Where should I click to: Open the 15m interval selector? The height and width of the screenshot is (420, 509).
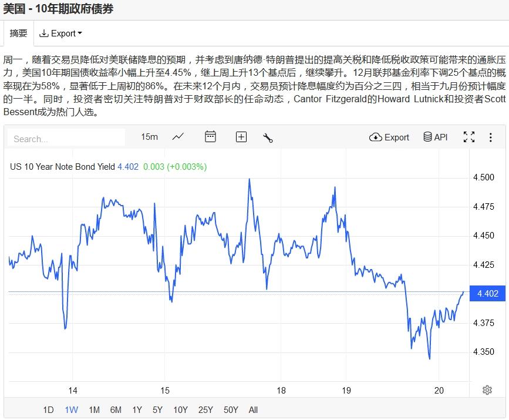[x=149, y=137]
